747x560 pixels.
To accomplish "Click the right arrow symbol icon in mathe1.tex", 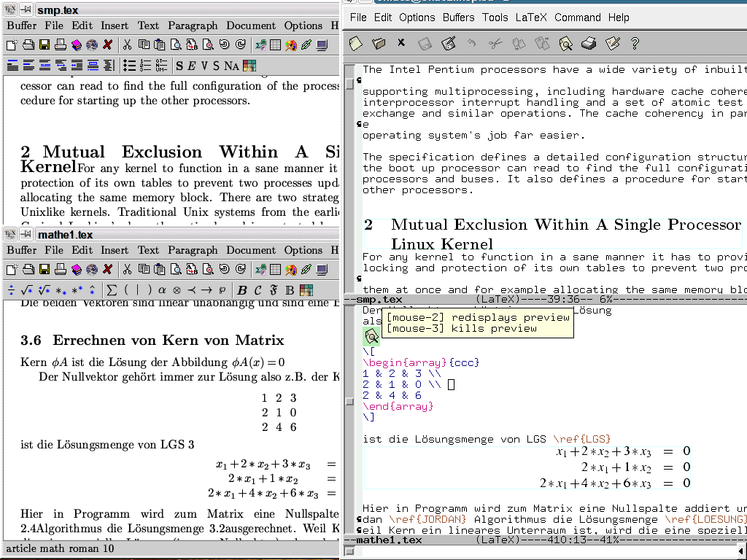I will tap(206, 290).
